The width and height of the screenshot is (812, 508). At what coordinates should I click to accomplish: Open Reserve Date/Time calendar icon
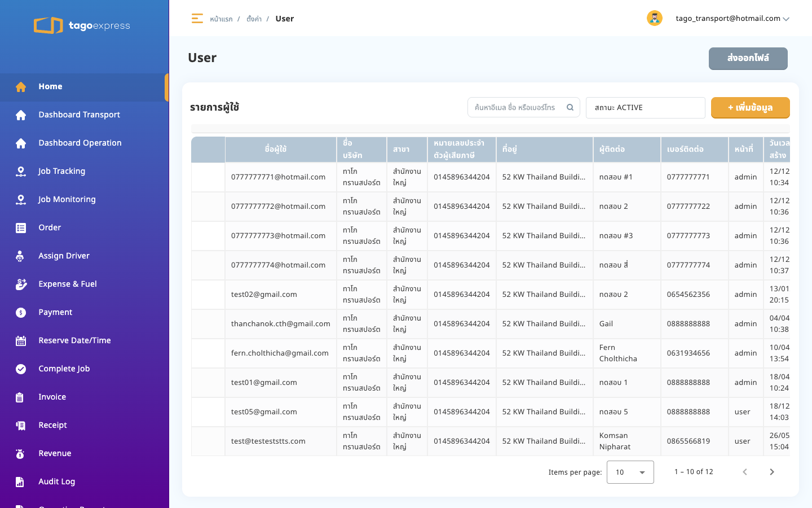click(x=21, y=340)
